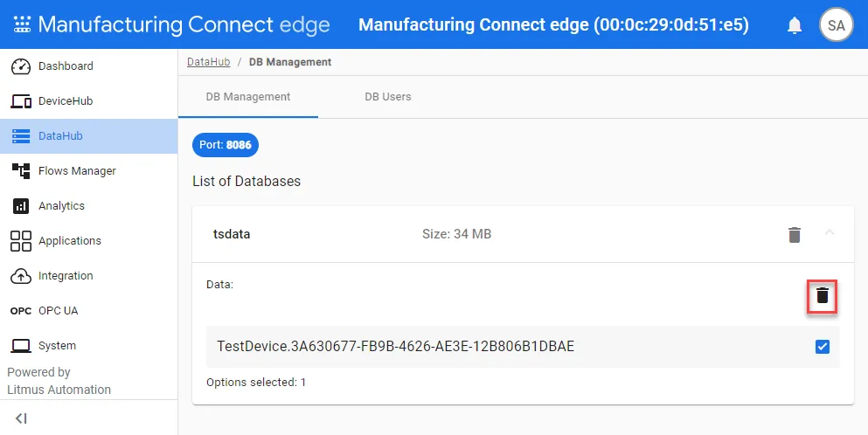Open the Applications grid icon
The width and height of the screenshot is (868, 435).
(x=21, y=241)
